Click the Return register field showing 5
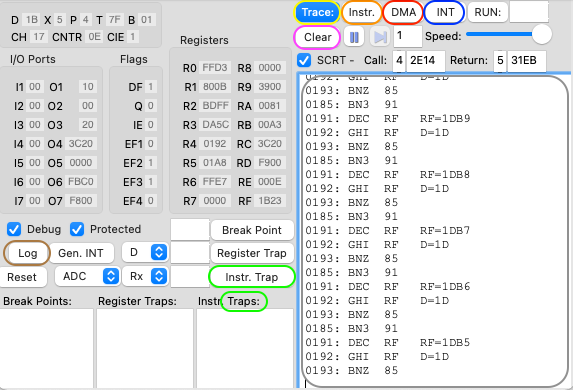Image resolution: width=573 pixels, height=390 pixels. coord(500,60)
